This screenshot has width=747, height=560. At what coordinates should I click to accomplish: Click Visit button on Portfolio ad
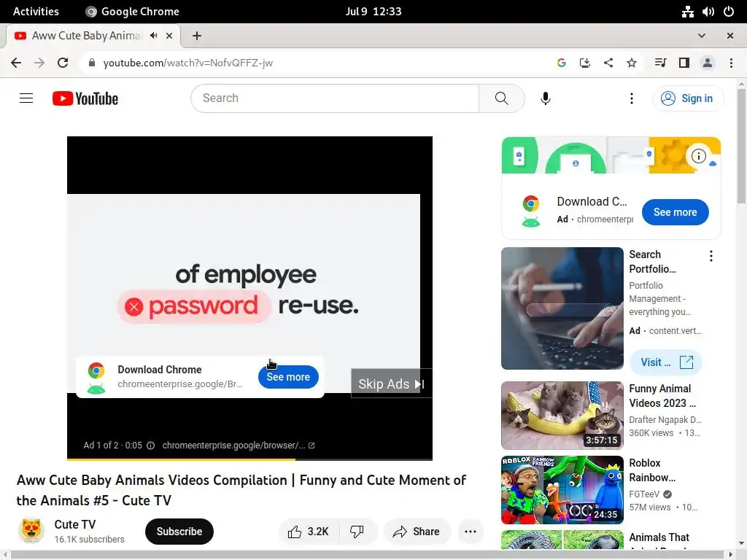coord(666,362)
